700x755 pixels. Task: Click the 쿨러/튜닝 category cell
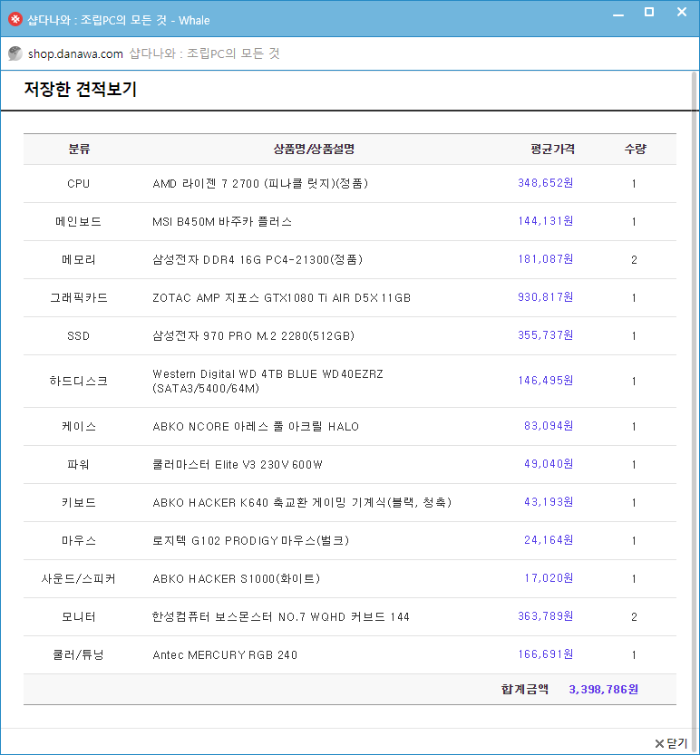(79, 654)
